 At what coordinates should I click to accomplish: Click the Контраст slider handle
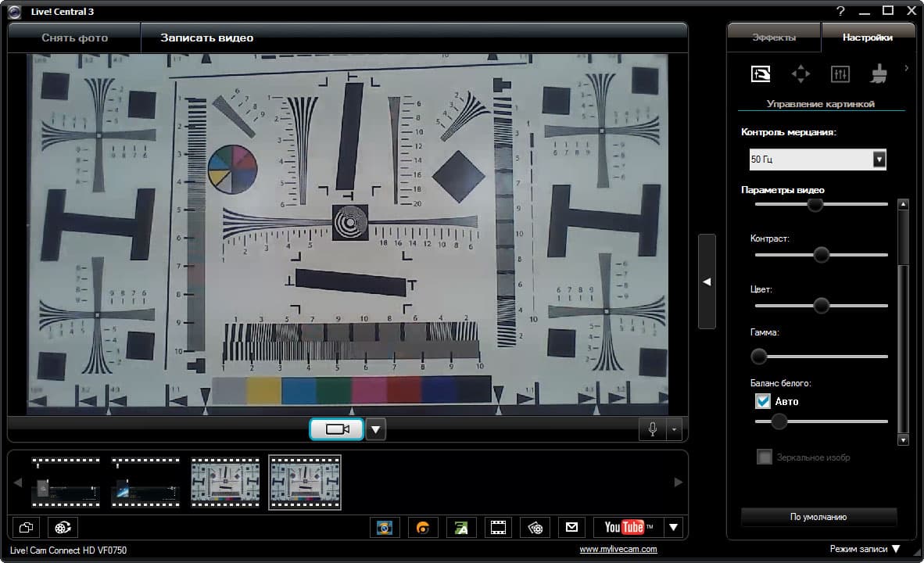click(x=821, y=255)
